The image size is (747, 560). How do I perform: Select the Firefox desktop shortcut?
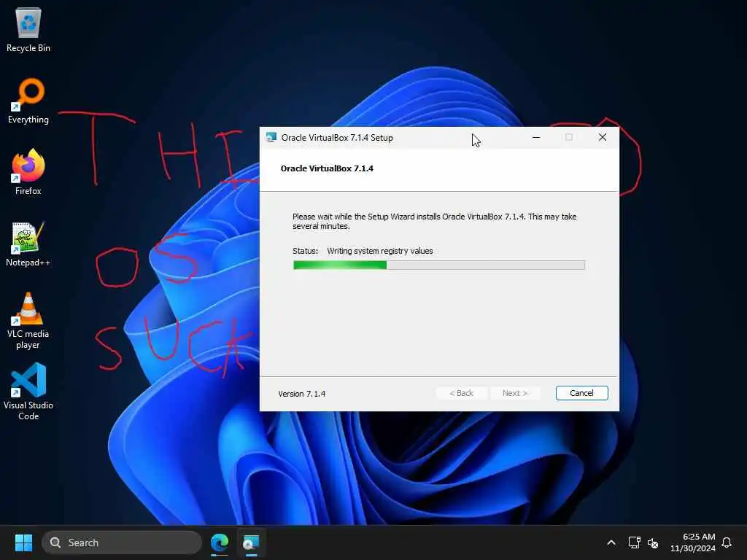coord(28,172)
